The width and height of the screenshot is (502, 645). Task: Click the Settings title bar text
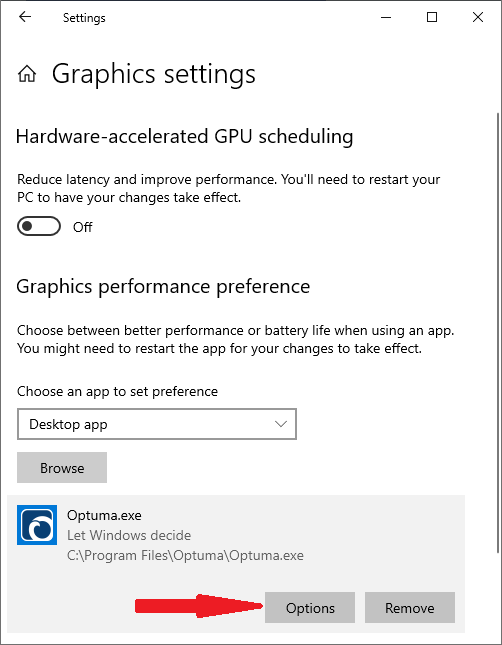click(84, 18)
